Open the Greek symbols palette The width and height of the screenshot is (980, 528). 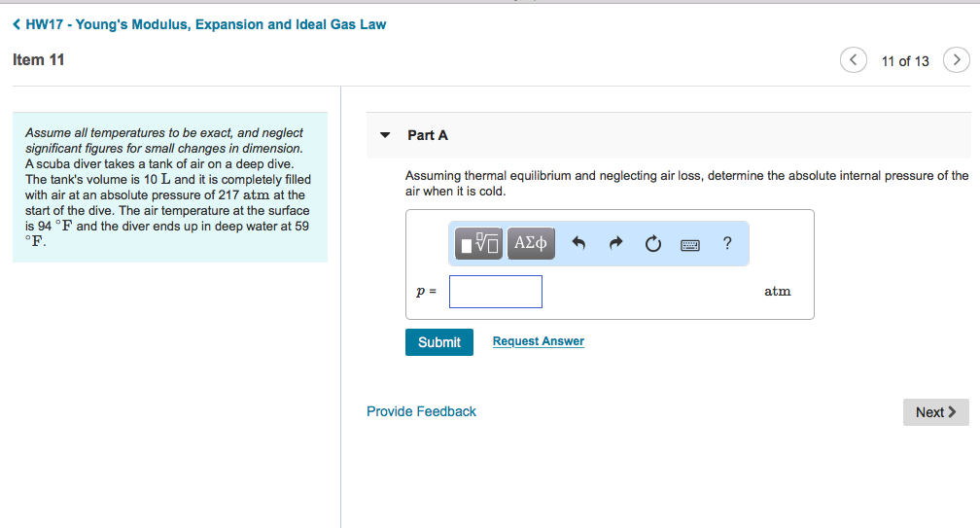[530, 243]
